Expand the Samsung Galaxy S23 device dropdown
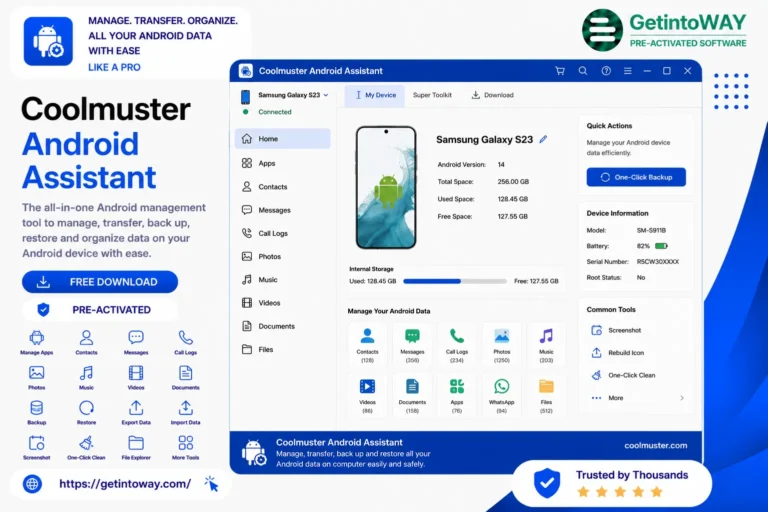 pos(326,95)
